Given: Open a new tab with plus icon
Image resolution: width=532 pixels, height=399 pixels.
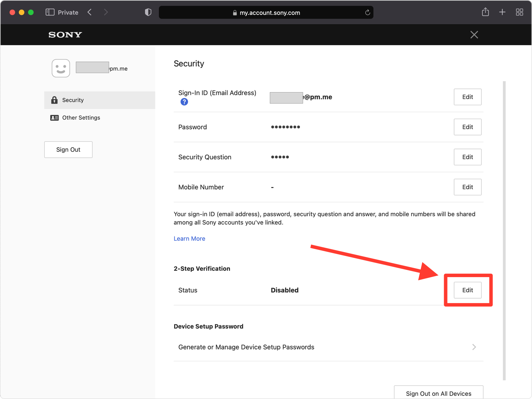Looking at the screenshot, I should [x=502, y=12].
